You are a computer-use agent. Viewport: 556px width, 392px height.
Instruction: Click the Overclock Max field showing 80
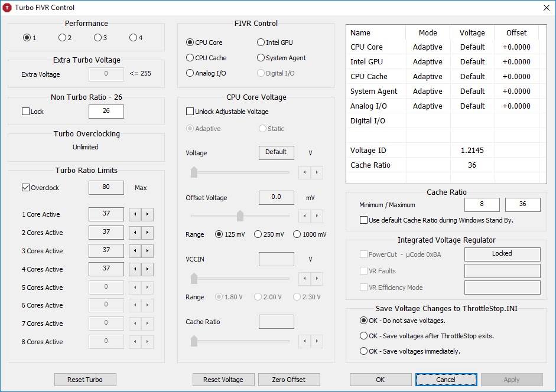106,188
